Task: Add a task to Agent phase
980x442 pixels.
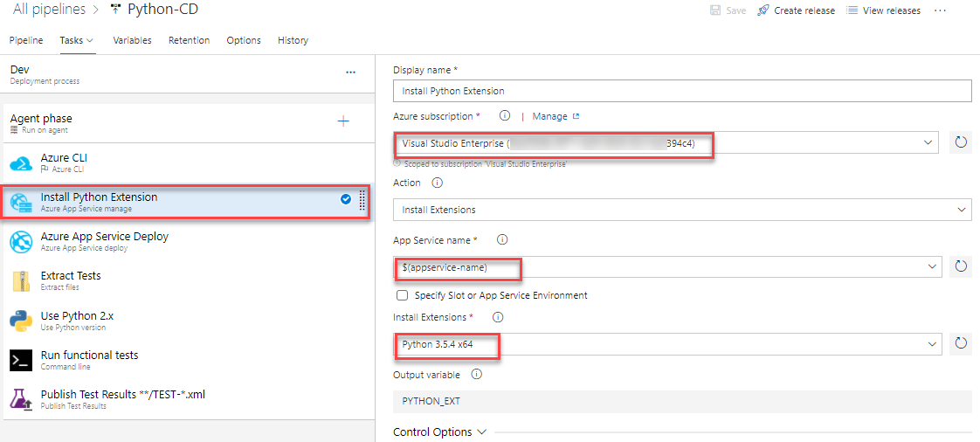Action: 343,121
